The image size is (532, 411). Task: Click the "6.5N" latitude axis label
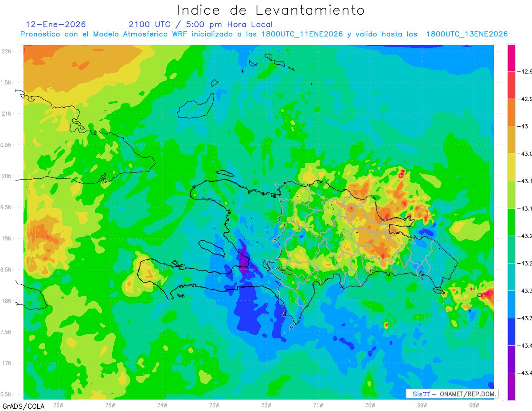coord(7,395)
